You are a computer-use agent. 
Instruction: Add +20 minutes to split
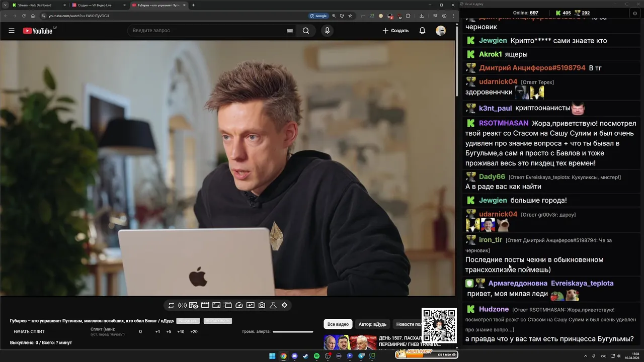point(194,332)
